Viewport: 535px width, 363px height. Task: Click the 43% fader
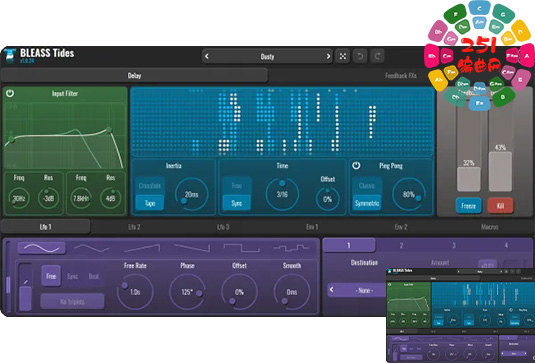pyautogui.click(x=500, y=172)
